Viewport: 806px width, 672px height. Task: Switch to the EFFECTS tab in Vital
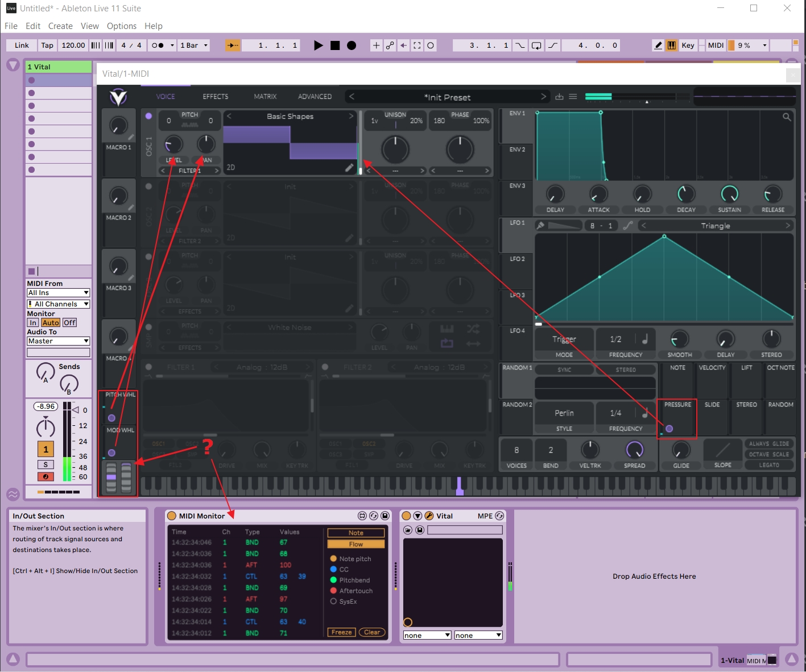point(215,96)
